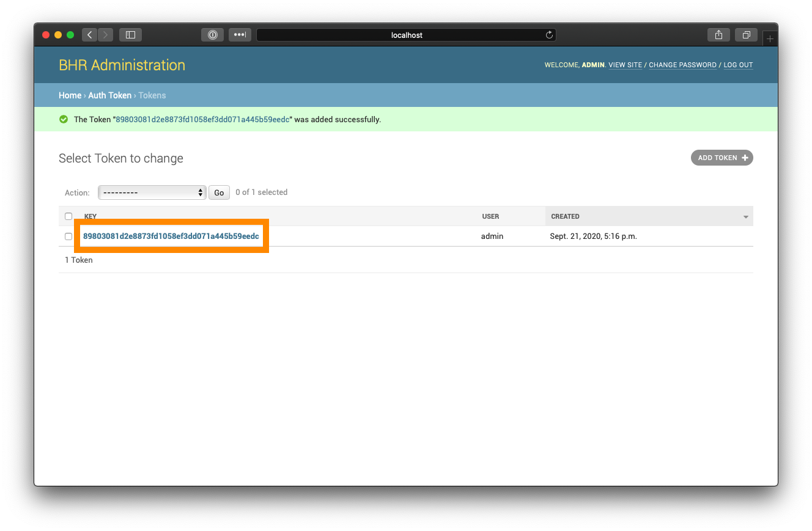Click the localhost address bar
812x531 pixels.
[x=406, y=35]
